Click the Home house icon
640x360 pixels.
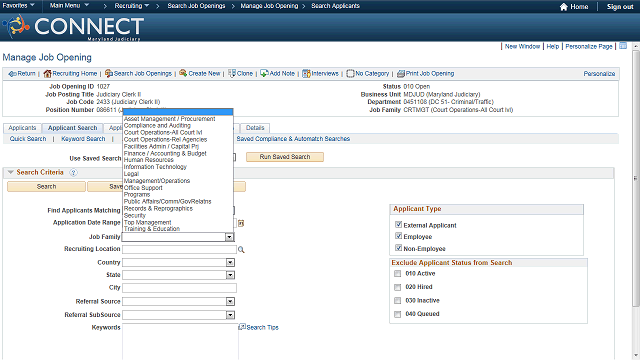(564, 7)
